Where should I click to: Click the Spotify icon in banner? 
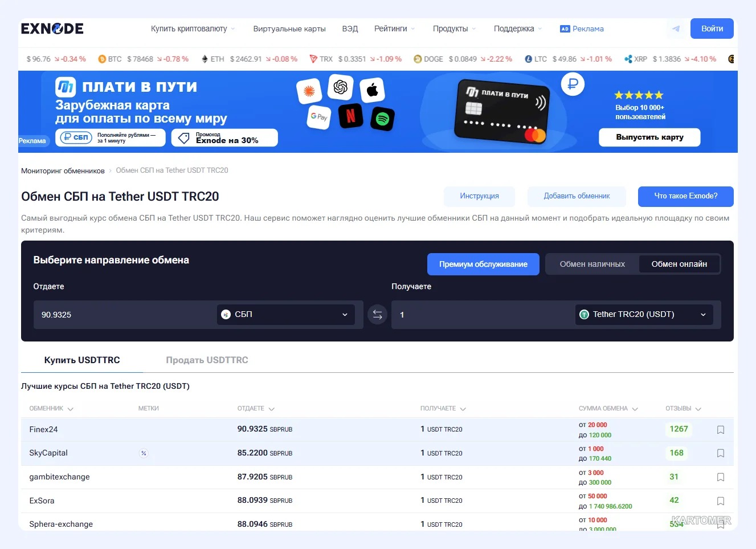coord(383,119)
